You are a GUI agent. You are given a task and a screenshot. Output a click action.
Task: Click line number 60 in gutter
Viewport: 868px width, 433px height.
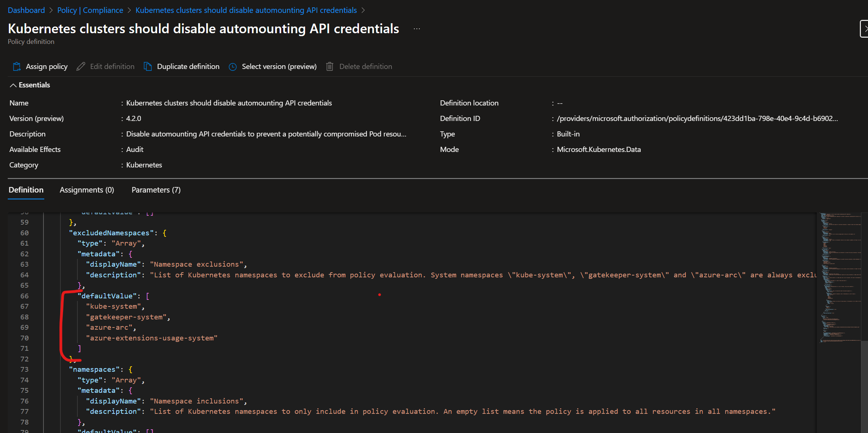(x=24, y=233)
